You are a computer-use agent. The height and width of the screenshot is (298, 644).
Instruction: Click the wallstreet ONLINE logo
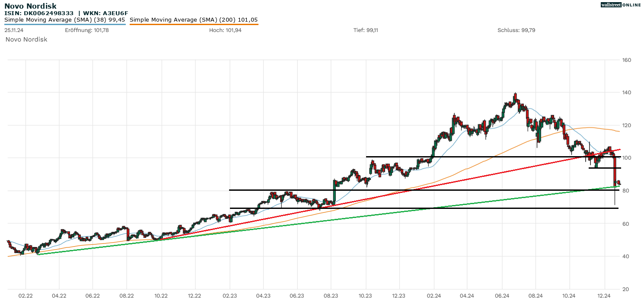tap(621, 5)
